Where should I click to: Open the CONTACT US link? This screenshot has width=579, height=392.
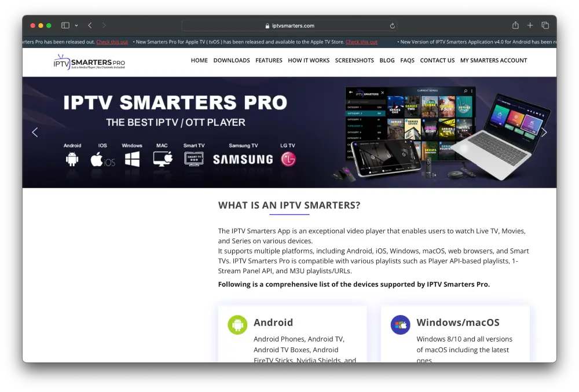coord(437,60)
